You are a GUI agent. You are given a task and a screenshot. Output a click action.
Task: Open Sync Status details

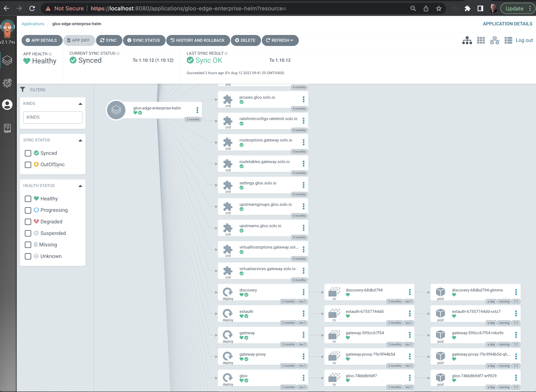click(144, 40)
